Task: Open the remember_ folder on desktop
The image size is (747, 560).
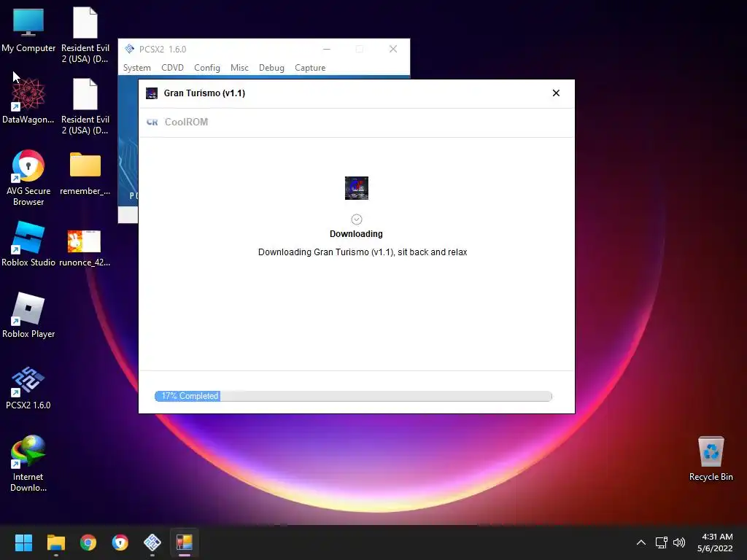Action: click(x=85, y=174)
